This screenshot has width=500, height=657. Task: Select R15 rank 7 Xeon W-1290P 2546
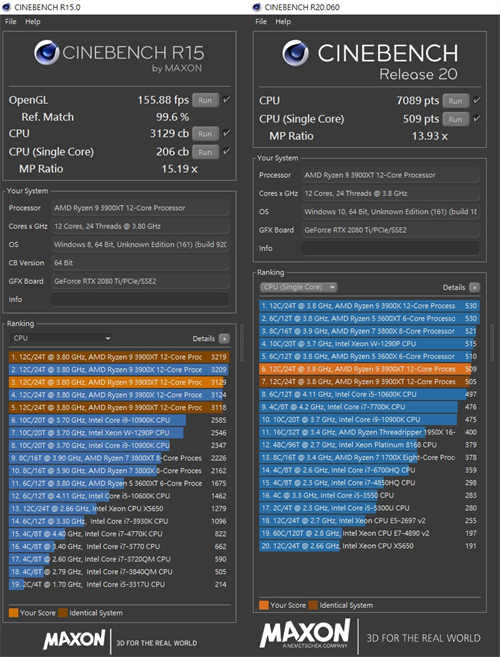pyautogui.click(x=119, y=432)
